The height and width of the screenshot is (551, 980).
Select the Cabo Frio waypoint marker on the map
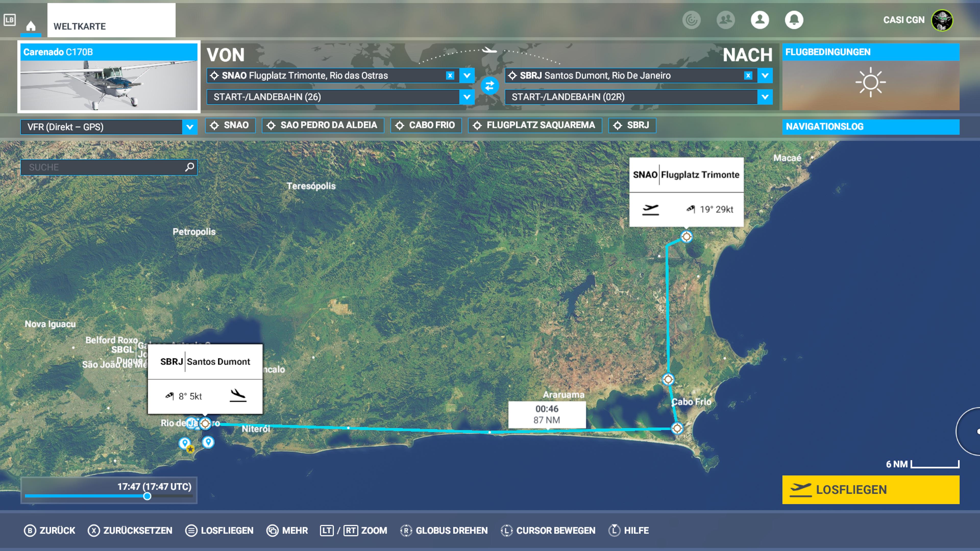pyautogui.click(x=677, y=429)
